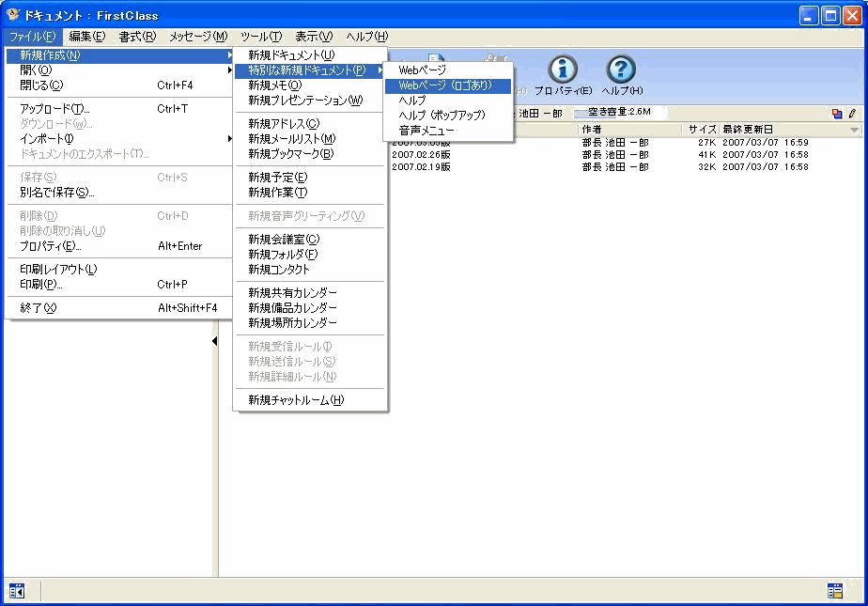
Task: Select 音声メニュー from the special documents list
Action: coord(426,131)
